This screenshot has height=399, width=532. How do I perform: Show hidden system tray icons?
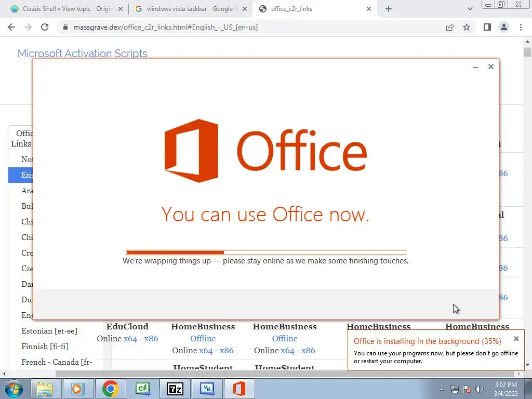tap(442, 389)
